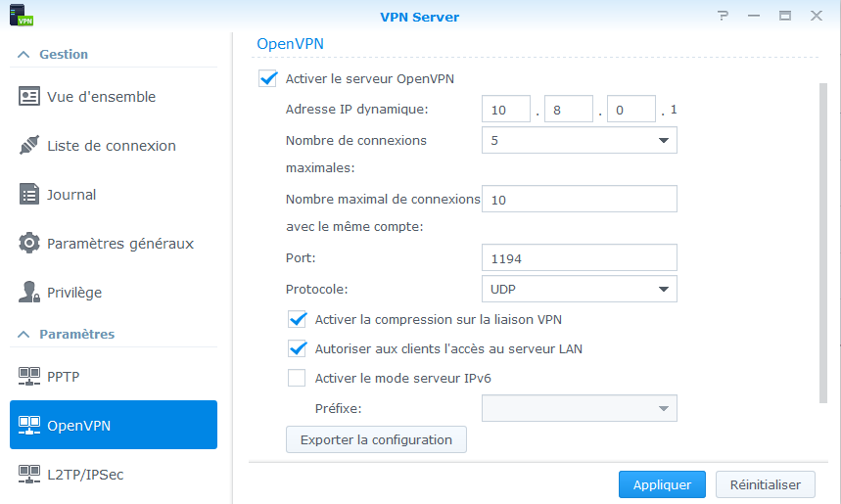Click Exporter la configuration button
The width and height of the screenshot is (841, 504).
[376, 439]
